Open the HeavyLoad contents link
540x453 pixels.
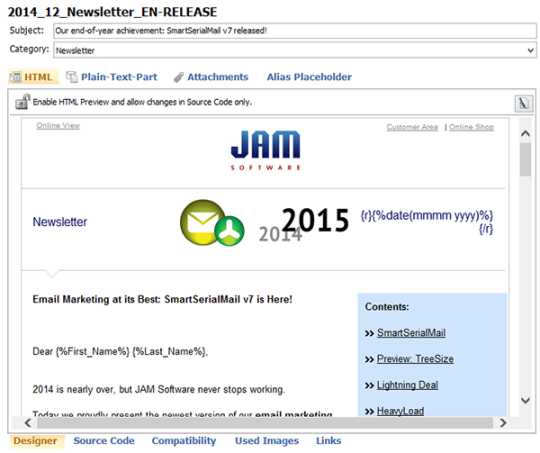click(x=400, y=411)
